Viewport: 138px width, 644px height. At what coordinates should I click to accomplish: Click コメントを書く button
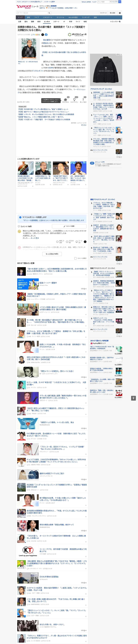[69, 226]
